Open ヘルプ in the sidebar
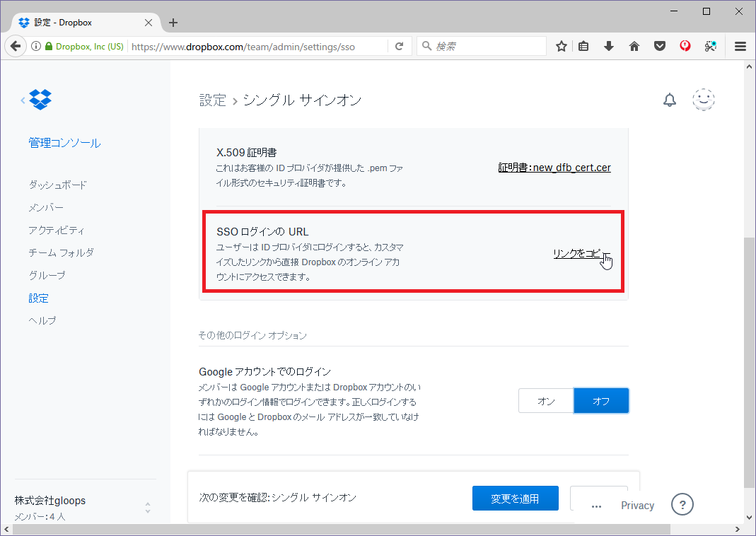 tap(42, 320)
